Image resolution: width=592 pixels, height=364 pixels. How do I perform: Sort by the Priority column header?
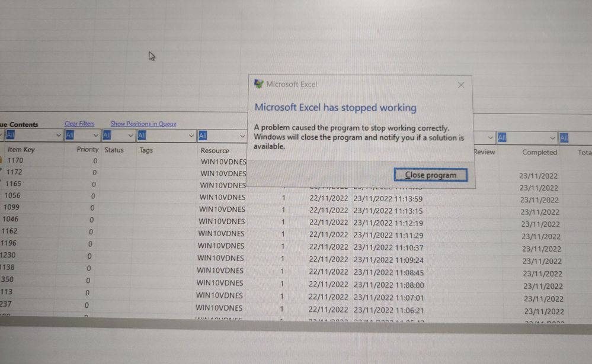[87, 149]
